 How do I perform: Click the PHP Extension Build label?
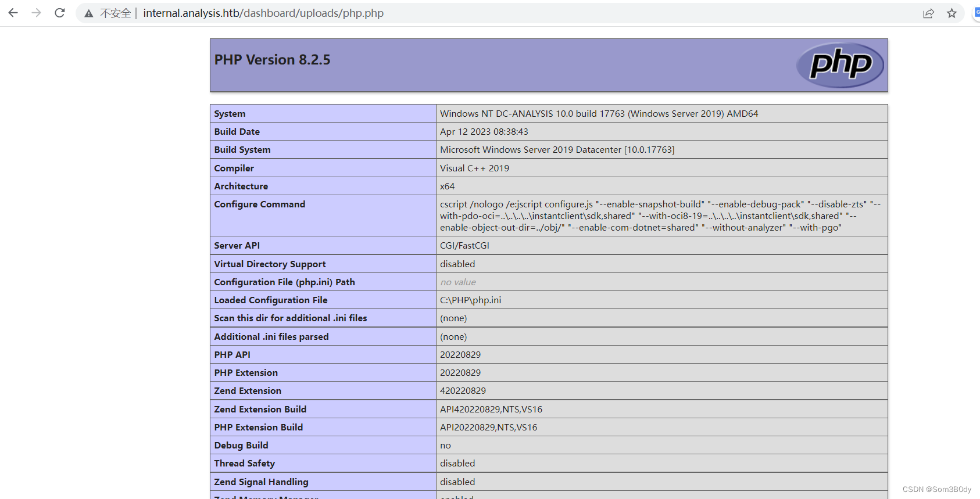click(258, 428)
